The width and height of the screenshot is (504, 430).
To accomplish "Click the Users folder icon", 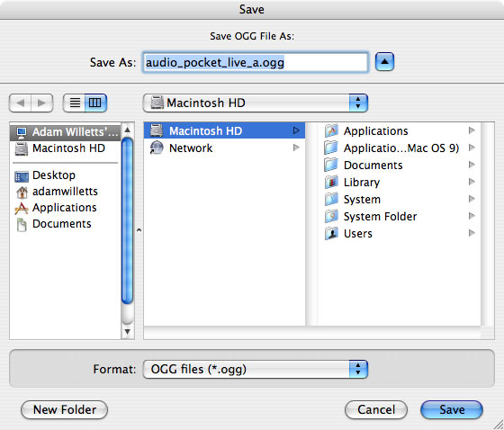I will coord(331,233).
